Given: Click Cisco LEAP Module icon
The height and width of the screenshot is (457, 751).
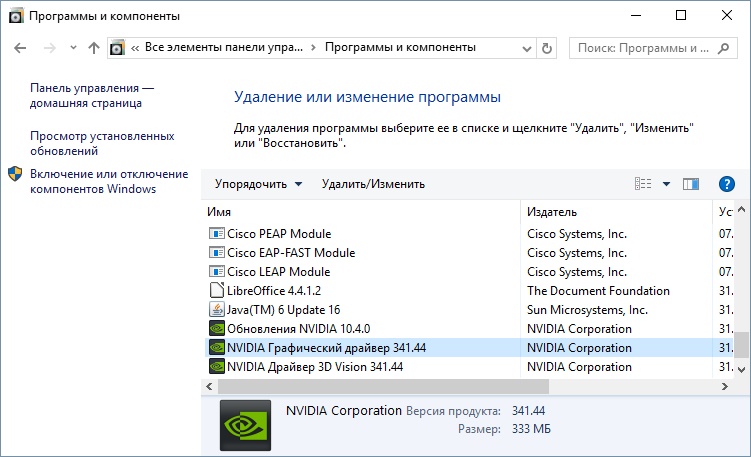Looking at the screenshot, I should 217,272.
